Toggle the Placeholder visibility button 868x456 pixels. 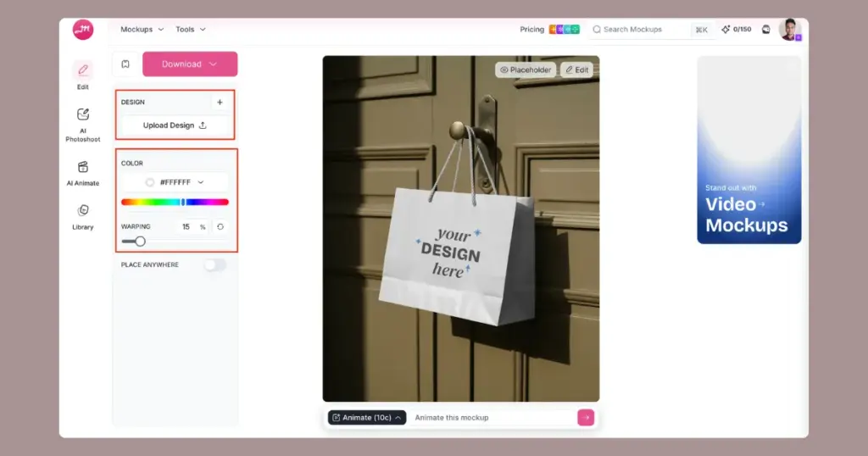pos(526,70)
